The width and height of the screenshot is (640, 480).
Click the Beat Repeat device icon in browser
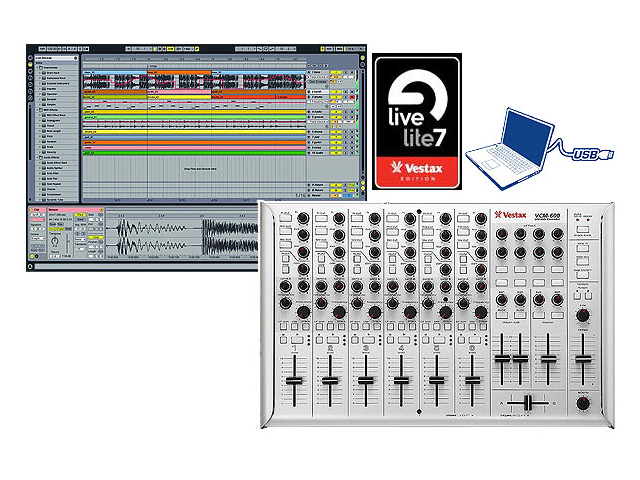pos(44,184)
